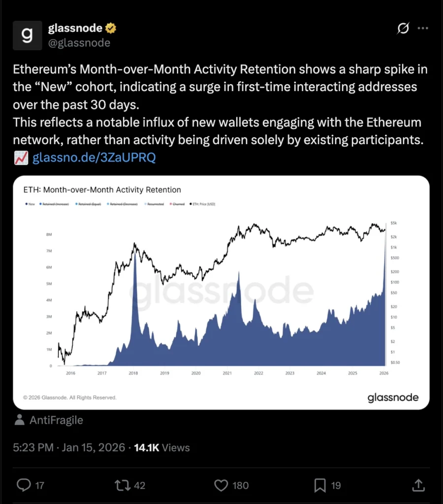Click the glassnode display name
Image resolution: width=443 pixels, height=504 pixels.
coord(75,28)
